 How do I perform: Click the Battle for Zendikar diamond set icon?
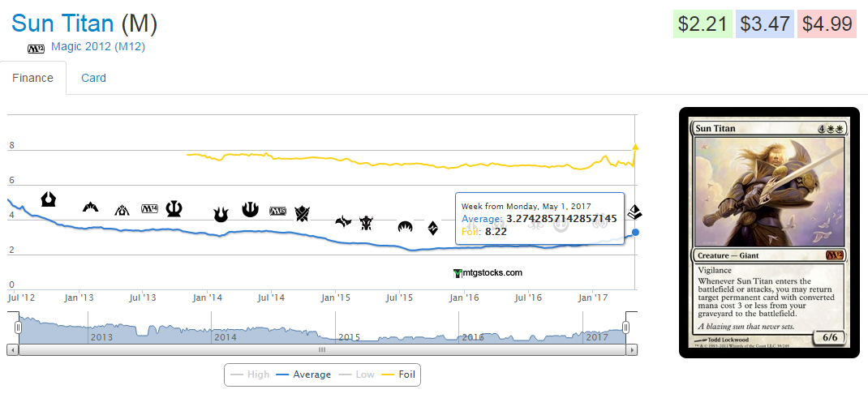click(x=433, y=228)
